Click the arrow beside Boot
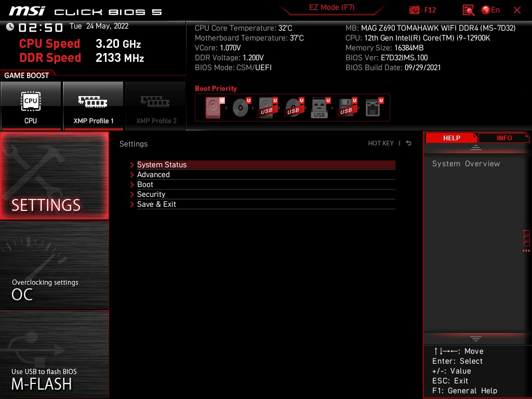The width and height of the screenshot is (532, 399). tap(132, 184)
